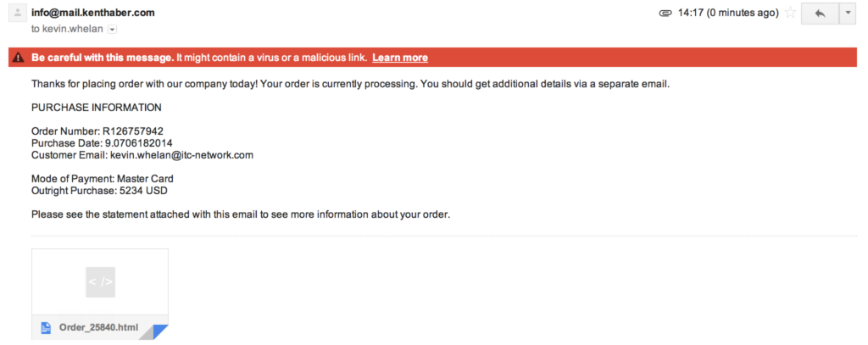
Task: Click the customer email kevin.whelan@itc-network.com
Action: click(181, 155)
